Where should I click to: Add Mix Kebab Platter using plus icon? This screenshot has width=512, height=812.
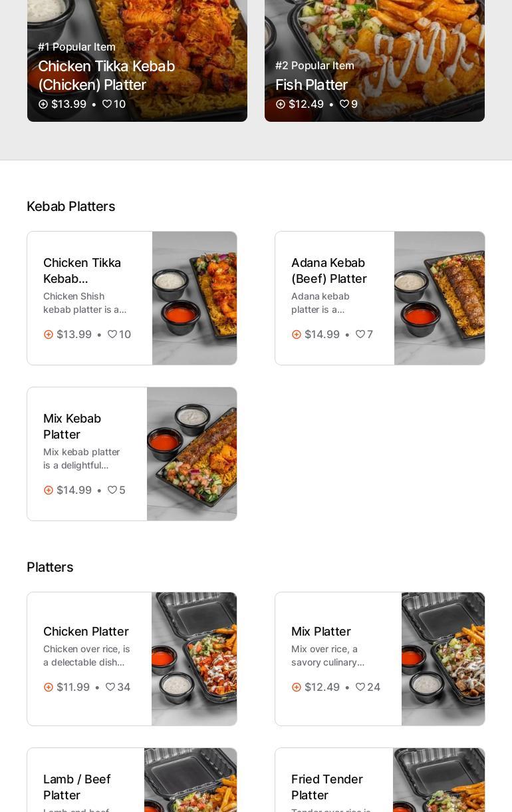coord(49,491)
